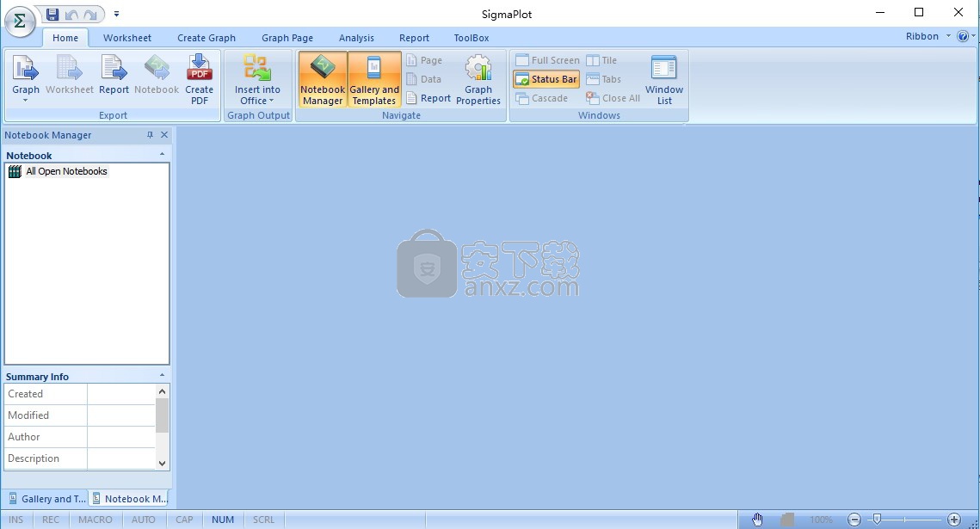980x529 pixels.
Task: Click the INS status bar indicator
Action: [x=16, y=520]
